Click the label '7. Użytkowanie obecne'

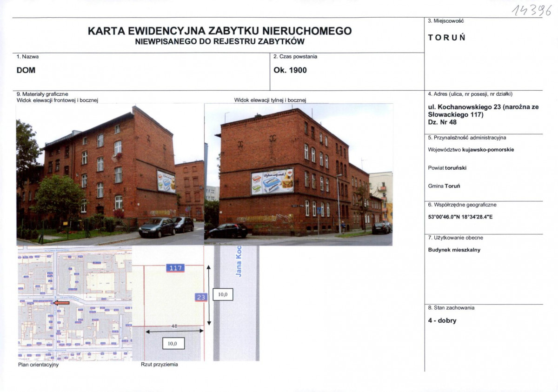point(455,238)
